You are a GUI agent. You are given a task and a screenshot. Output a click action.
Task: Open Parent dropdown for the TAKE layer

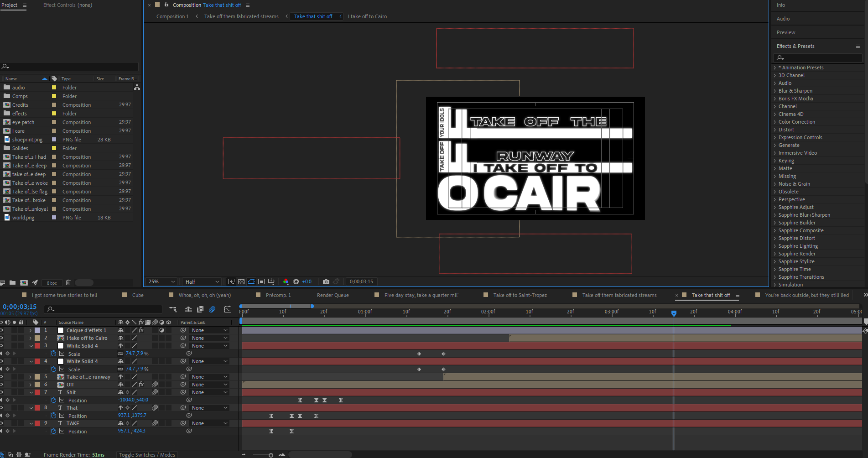209,423
